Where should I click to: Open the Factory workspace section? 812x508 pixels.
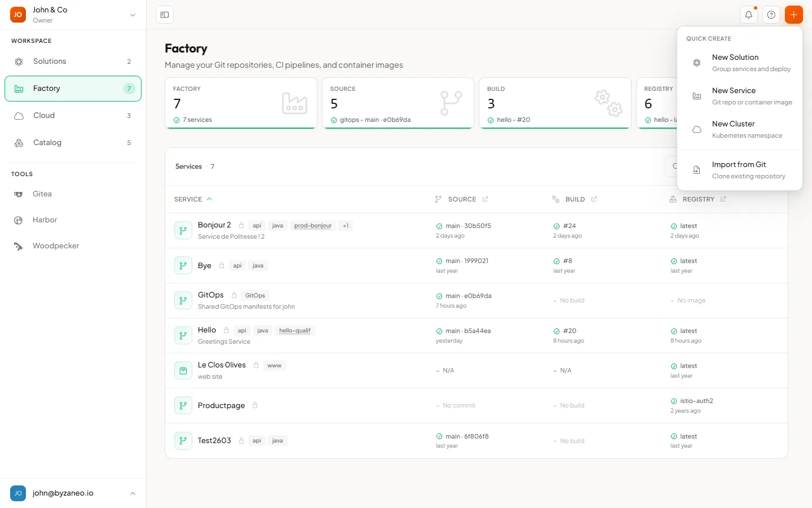(73, 89)
